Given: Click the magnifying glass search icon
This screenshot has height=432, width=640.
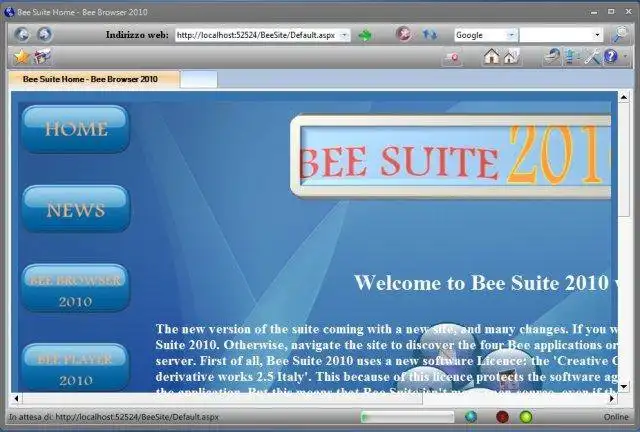Looking at the screenshot, I should pyautogui.click(x=620, y=35).
